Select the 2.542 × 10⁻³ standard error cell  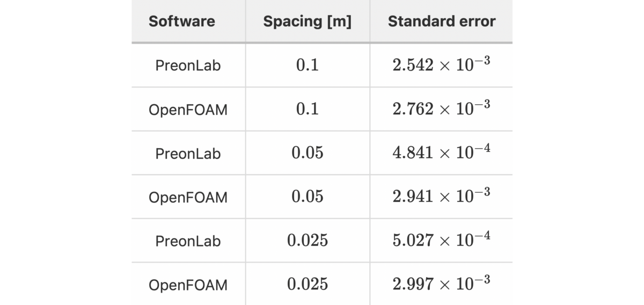[x=441, y=64]
